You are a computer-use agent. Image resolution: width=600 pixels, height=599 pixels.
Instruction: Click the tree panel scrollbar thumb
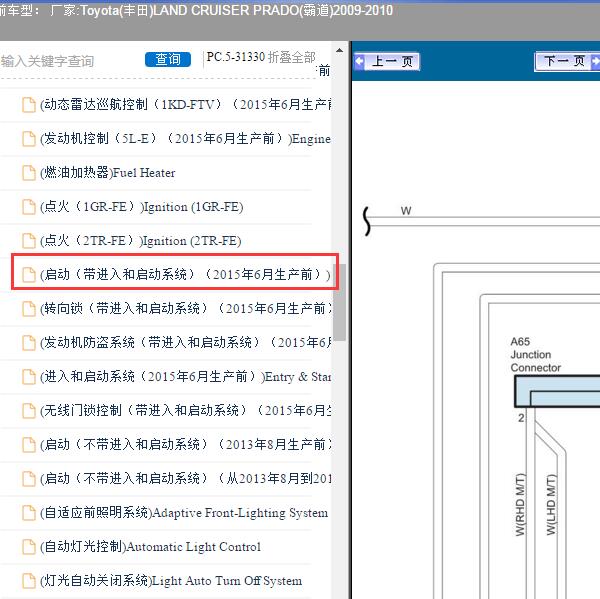point(339,302)
